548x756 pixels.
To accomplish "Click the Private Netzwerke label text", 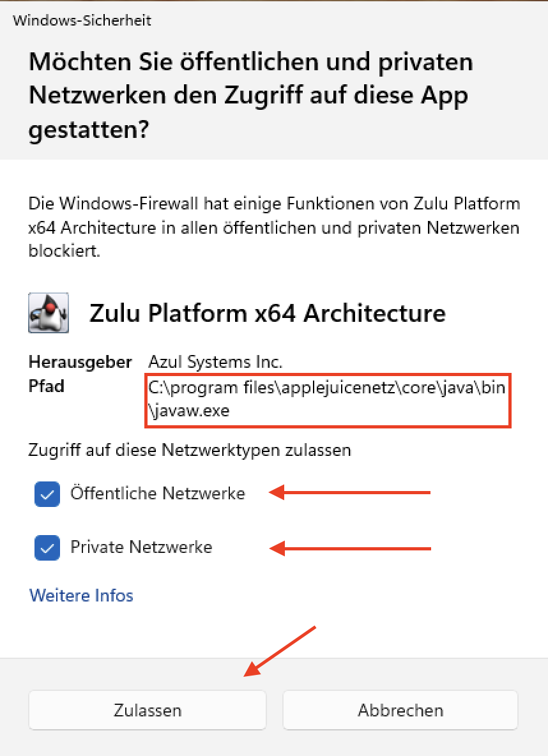I will click(x=141, y=547).
